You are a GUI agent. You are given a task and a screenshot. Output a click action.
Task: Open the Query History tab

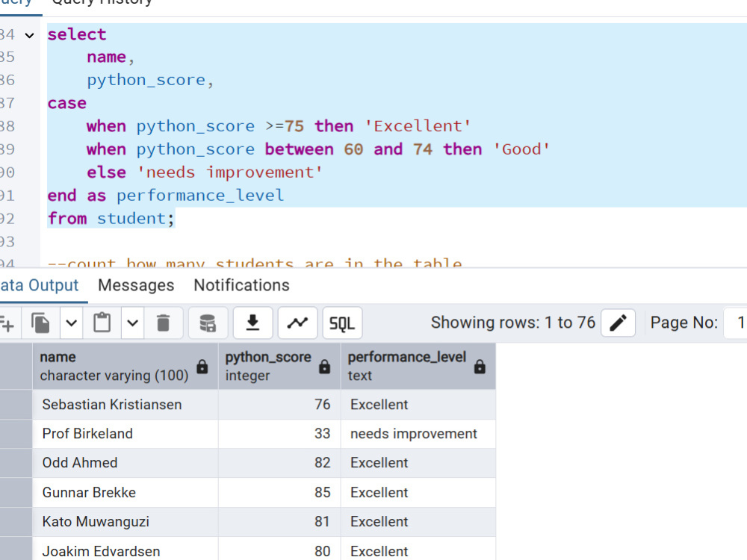coord(102,3)
